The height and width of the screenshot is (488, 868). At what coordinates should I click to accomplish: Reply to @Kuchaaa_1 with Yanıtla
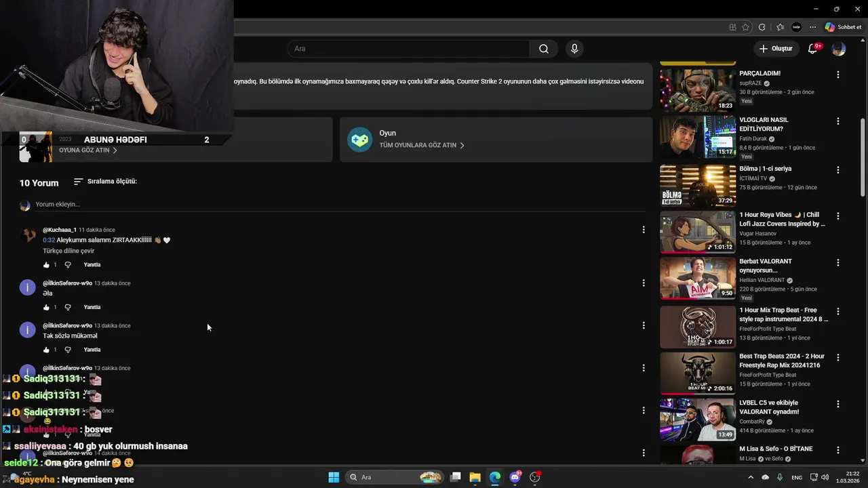tap(92, 265)
